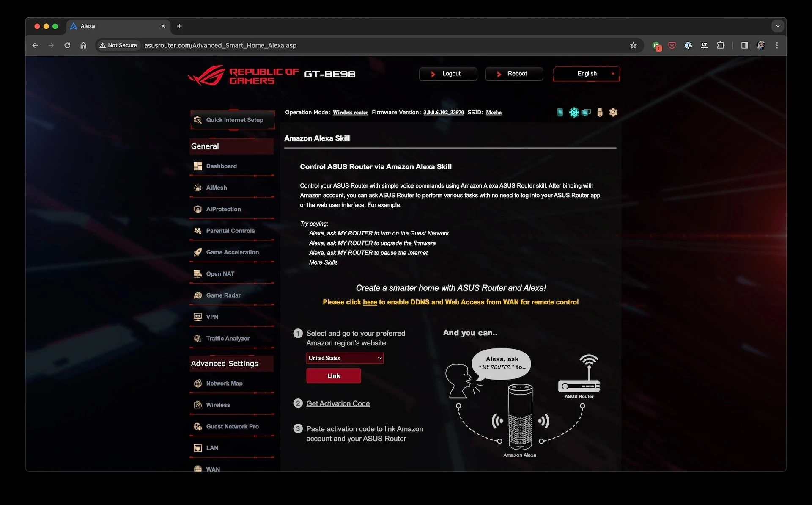Select Guest Network Pro menu item

point(232,427)
